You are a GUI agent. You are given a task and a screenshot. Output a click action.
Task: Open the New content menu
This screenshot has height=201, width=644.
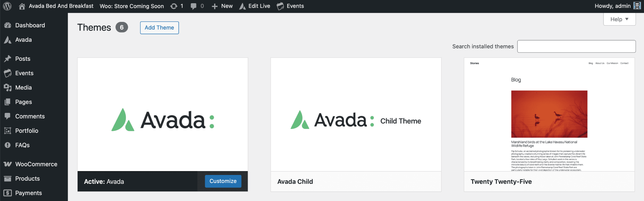tap(222, 6)
